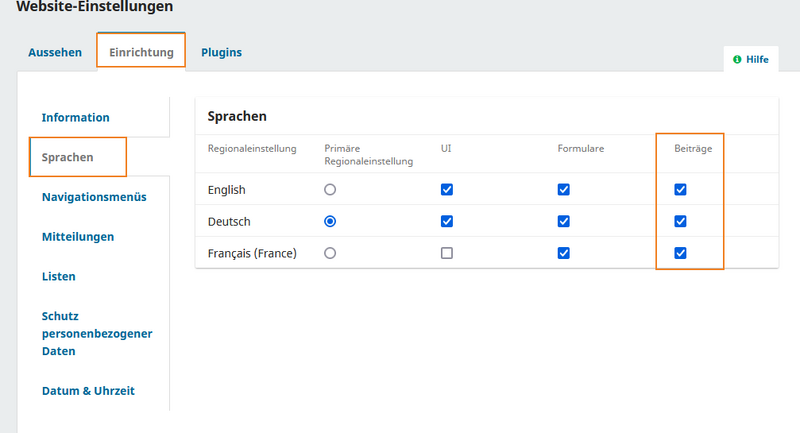Viewport: 800px width, 433px height.
Task: Open the Navigationsmenüs sidebar section
Action: click(94, 197)
